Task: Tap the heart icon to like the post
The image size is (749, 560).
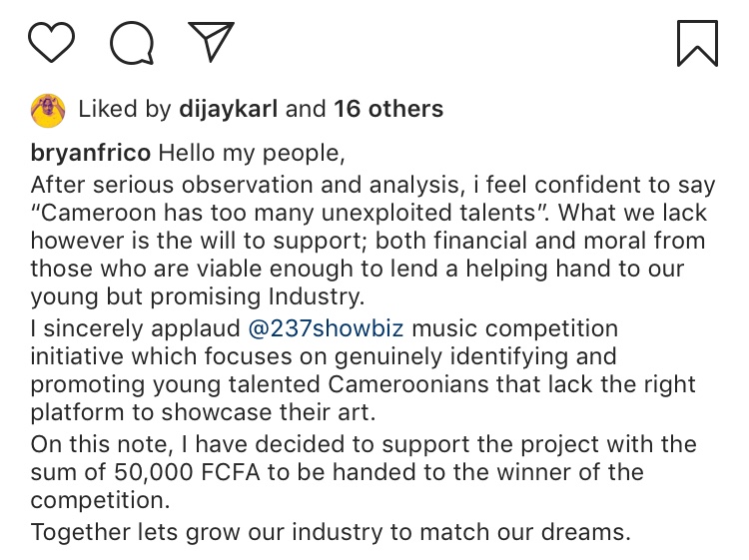Action: point(51,42)
